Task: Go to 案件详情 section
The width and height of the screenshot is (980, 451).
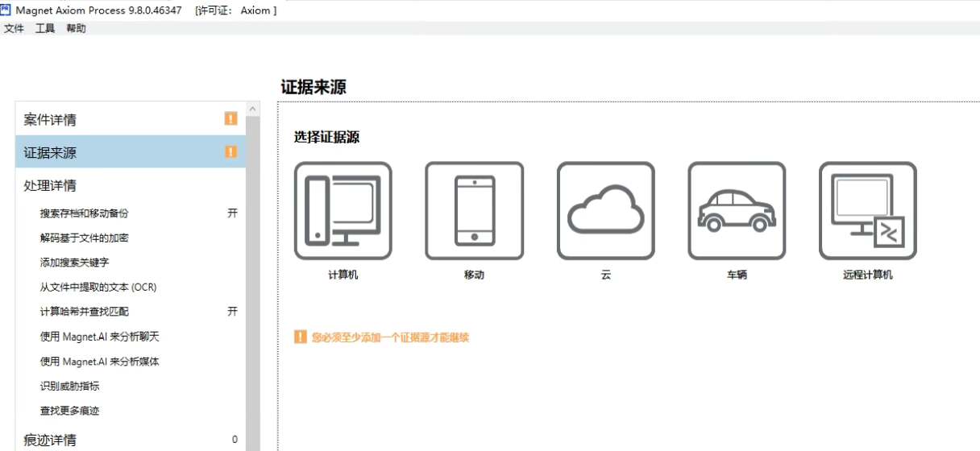Action: point(131,119)
